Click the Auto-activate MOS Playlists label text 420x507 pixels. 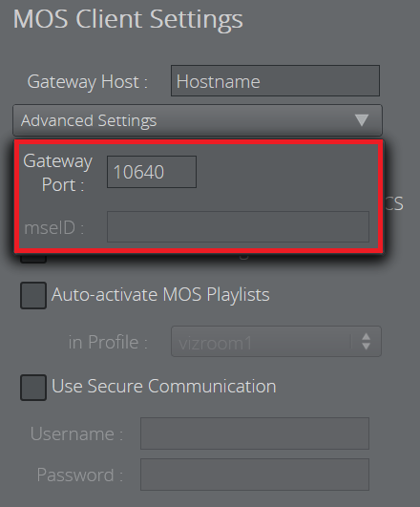click(160, 295)
